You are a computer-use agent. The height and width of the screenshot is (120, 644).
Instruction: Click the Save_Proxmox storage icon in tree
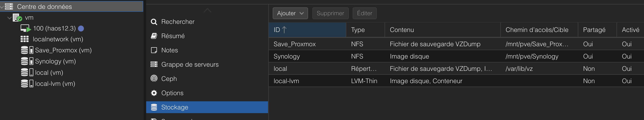(x=27, y=50)
